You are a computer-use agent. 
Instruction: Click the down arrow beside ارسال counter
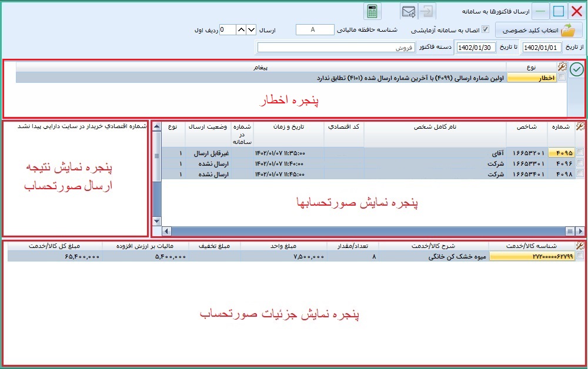251,29
